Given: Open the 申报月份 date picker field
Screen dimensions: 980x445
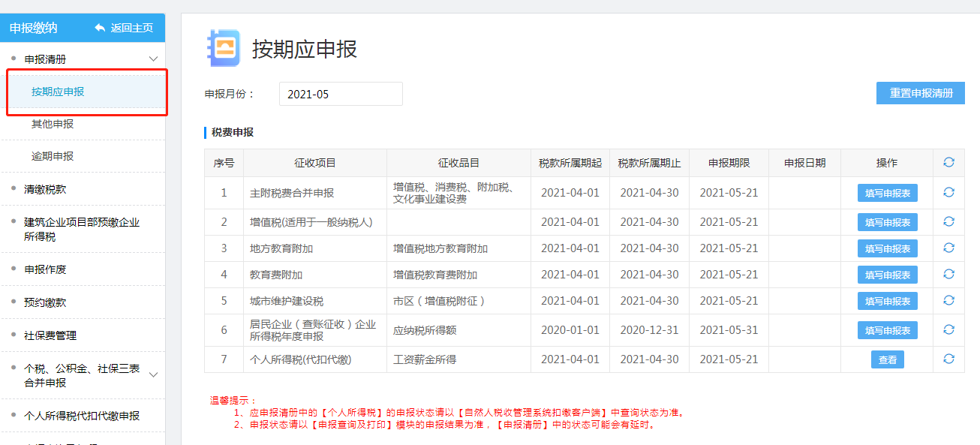Looking at the screenshot, I should [341, 94].
